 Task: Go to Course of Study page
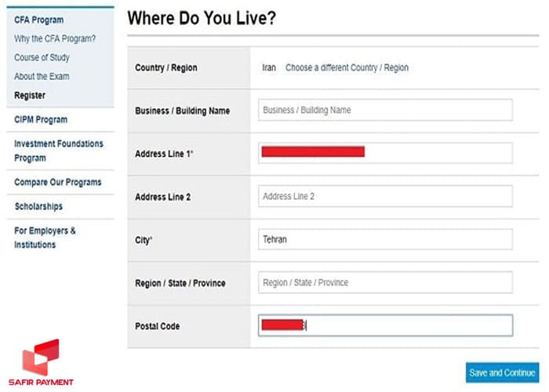[x=42, y=57]
